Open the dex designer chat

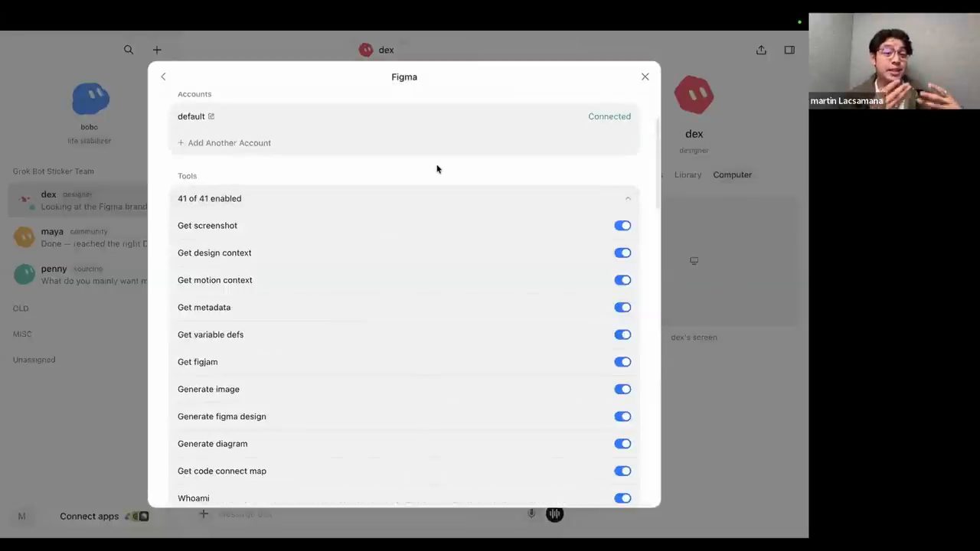tap(80, 201)
